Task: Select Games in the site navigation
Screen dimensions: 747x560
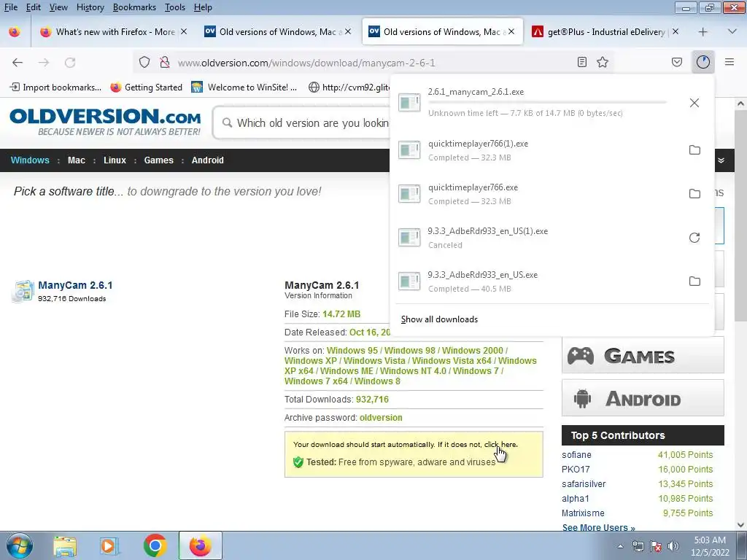Action: coord(158,160)
